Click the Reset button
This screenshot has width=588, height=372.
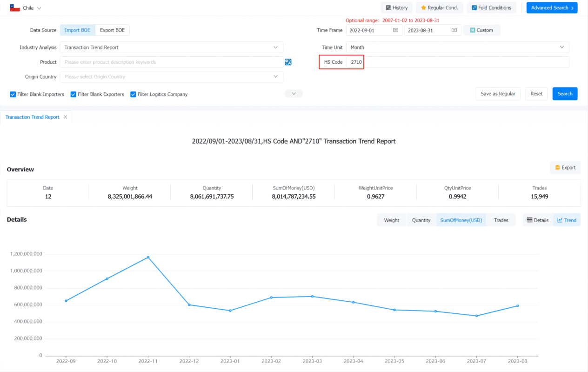point(536,94)
